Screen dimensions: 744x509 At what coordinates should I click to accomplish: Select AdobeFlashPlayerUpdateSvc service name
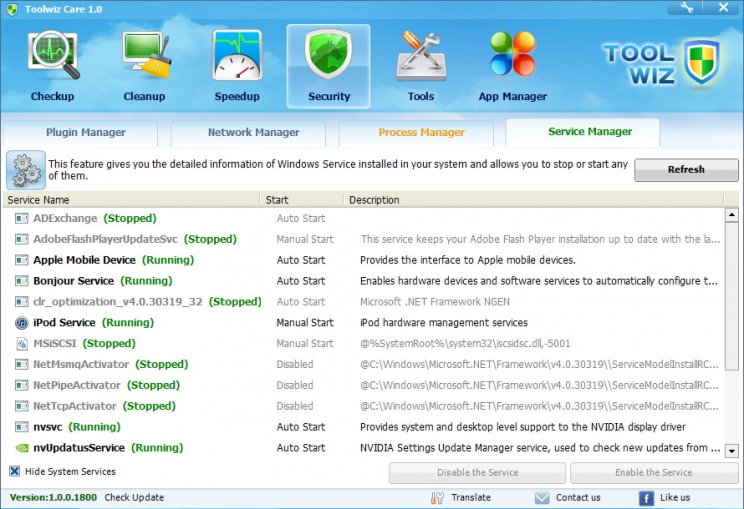point(105,239)
